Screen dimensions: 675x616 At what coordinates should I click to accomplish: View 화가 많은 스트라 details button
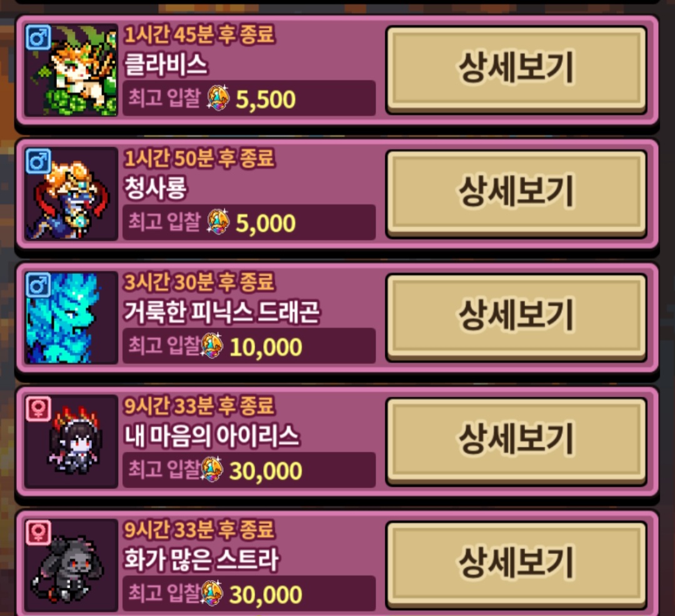517,564
